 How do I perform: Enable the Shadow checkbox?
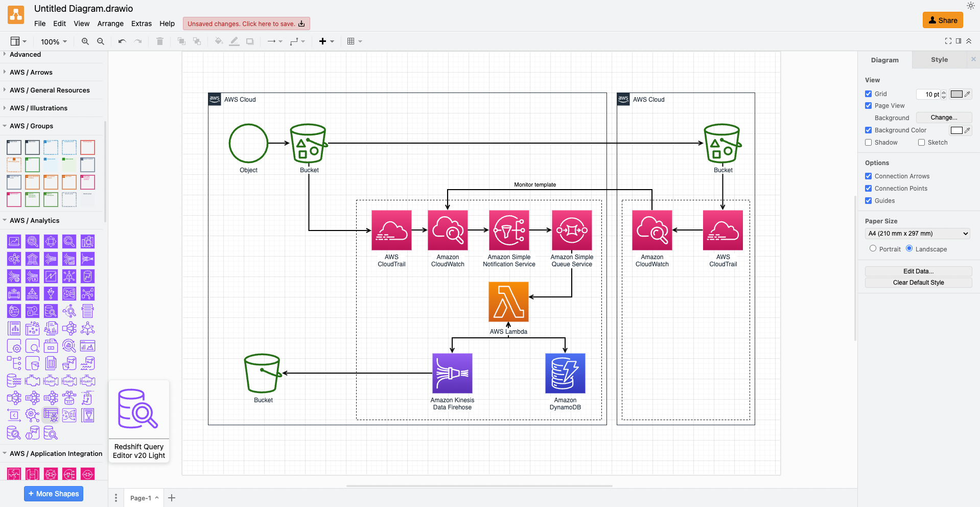[x=868, y=142]
